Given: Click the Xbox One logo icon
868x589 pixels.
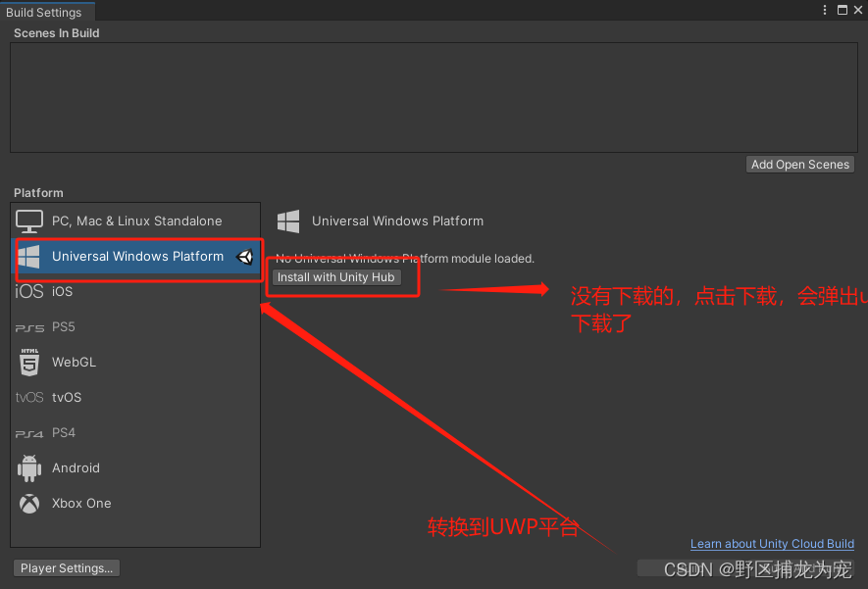Looking at the screenshot, I should [29, 504].
